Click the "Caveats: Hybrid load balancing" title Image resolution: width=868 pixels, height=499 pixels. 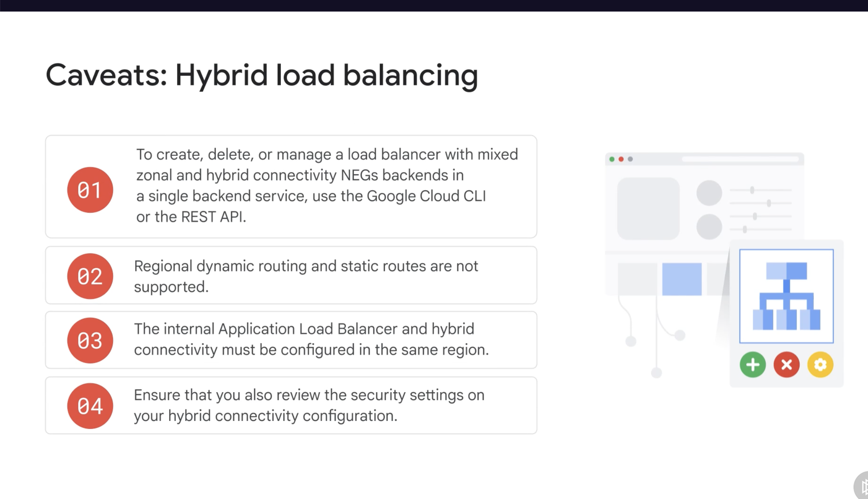click(262, 75)
